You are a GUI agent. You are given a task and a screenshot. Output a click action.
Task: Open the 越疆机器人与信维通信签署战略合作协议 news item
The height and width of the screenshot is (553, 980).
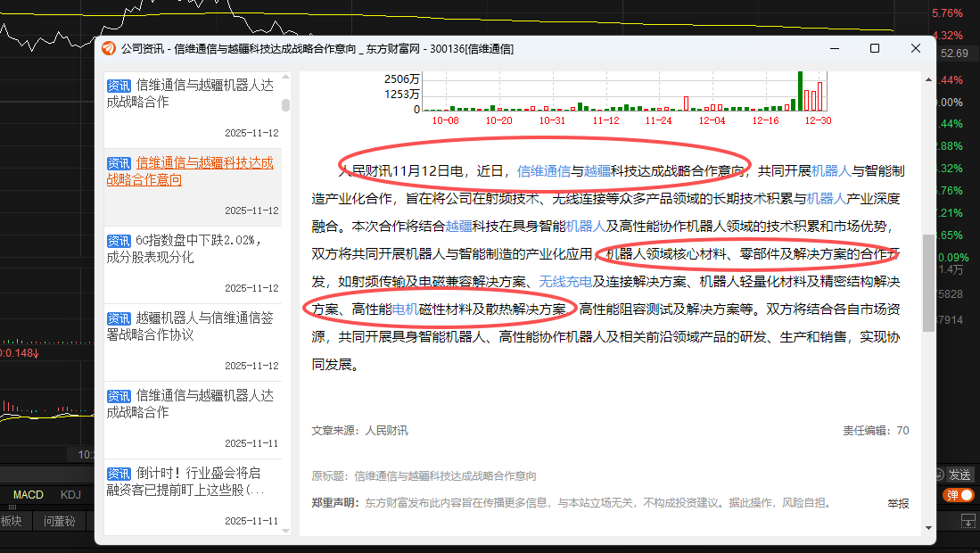pos(193,342)
